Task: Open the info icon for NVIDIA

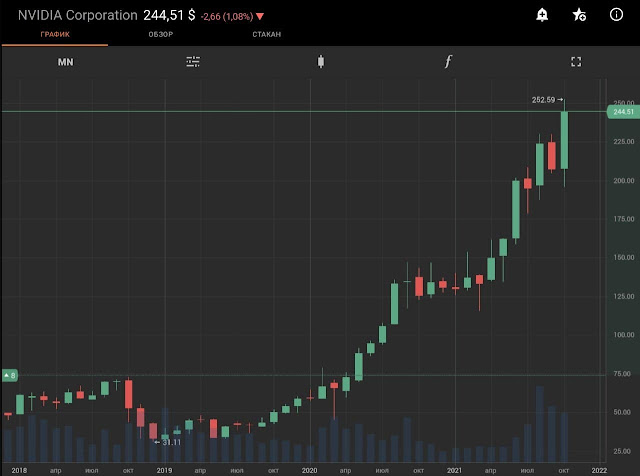Action: click(616, 15)
